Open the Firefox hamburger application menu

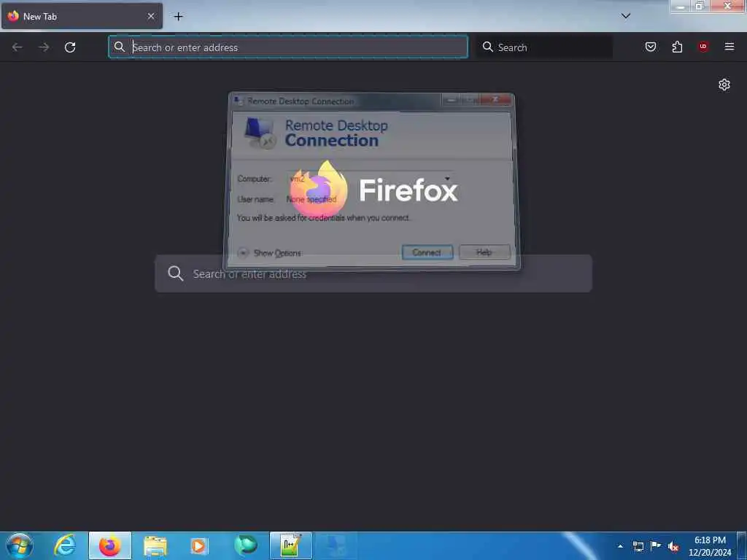pos(729,47)
